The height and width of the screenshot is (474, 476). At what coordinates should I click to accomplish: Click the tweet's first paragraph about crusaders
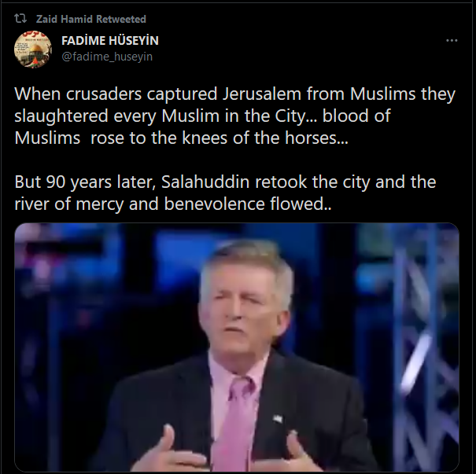click(234, 116)
